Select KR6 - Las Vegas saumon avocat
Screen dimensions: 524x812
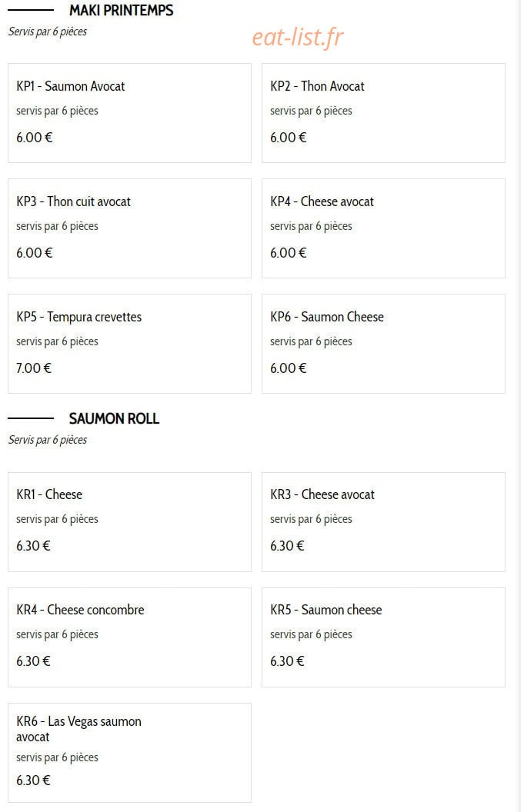coord(129,753)
